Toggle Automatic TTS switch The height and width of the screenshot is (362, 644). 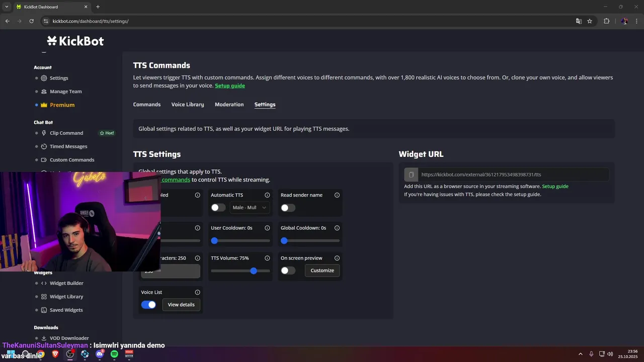218,208
